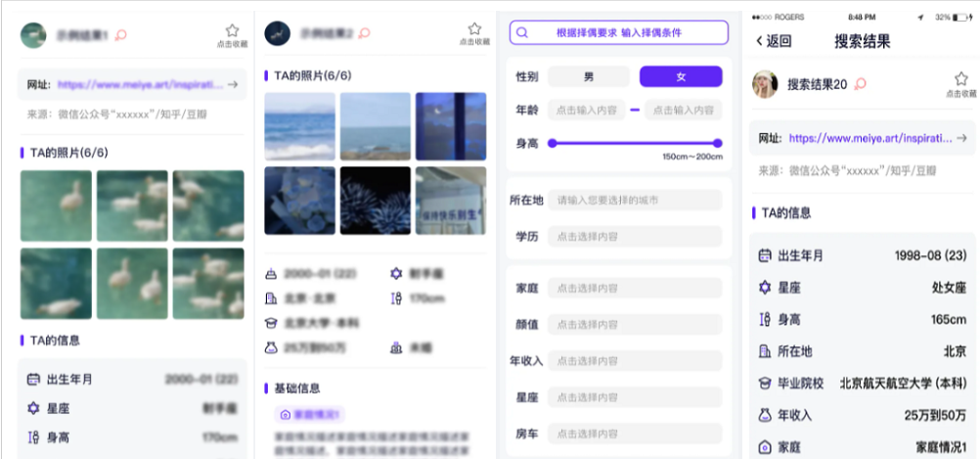The height and width of the screenshot is (459, 980).
Task: Click the 所在地 city input field
Action: coord(634,200)
